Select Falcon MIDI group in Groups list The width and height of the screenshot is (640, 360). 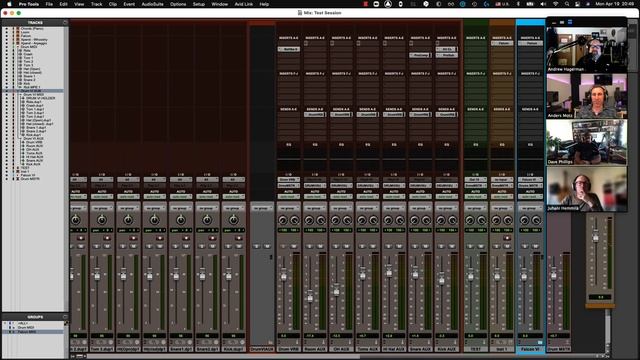coord(27,332)
